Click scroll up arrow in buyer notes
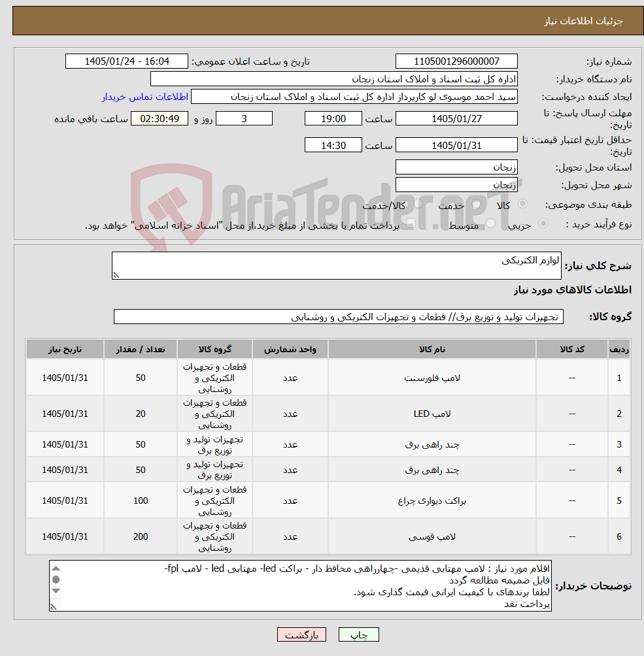This screenshot has height=656, width=644. (56, 568)
